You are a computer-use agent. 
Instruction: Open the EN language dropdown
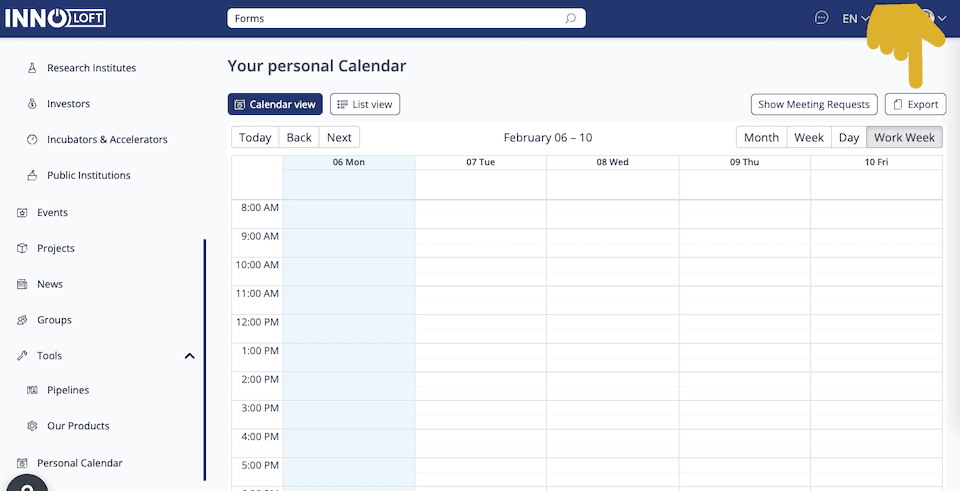tap(855, 18)
